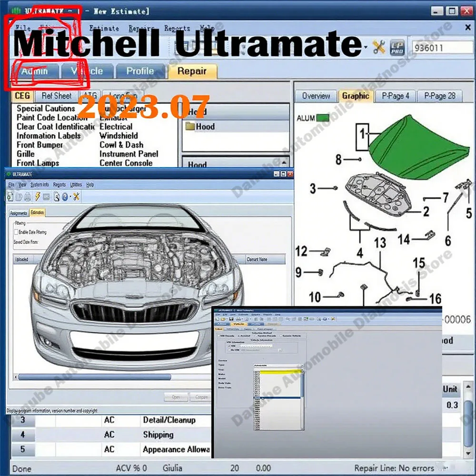The width and height of the screenshot is (476, 476).
Task: Open the P-Page 28 tab
Action: coord(439,96)
